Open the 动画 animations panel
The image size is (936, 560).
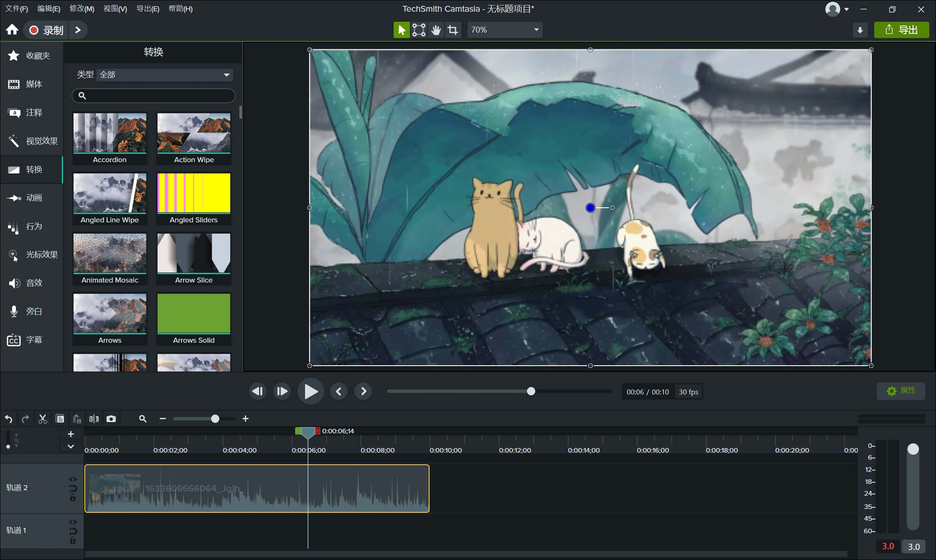(x=32, y=198)
